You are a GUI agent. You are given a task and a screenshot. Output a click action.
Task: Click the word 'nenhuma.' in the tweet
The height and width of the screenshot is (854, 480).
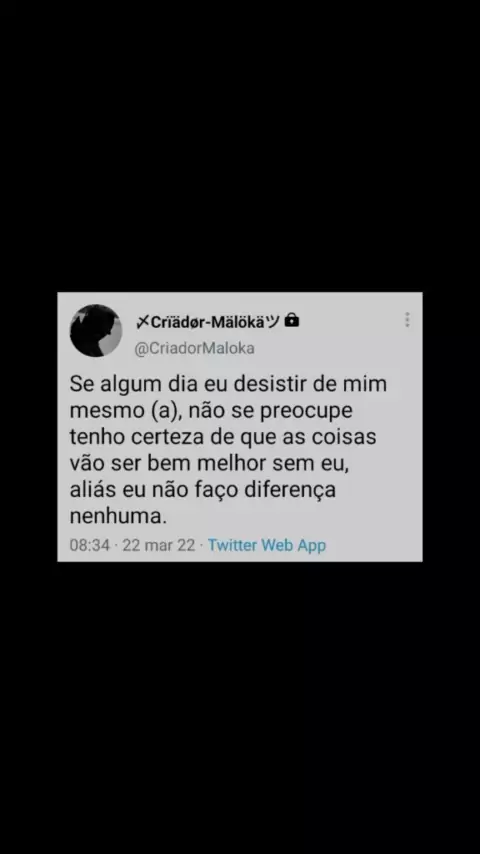pos(118,516)
